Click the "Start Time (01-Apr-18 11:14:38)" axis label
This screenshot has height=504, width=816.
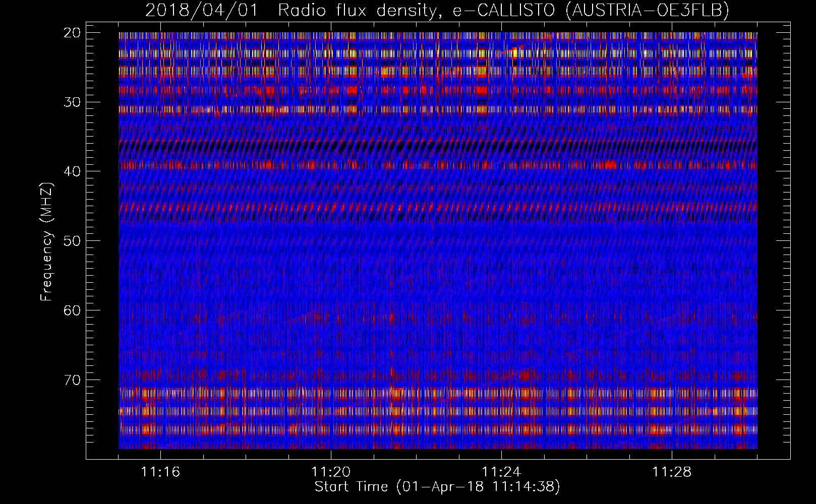(437, 487)
